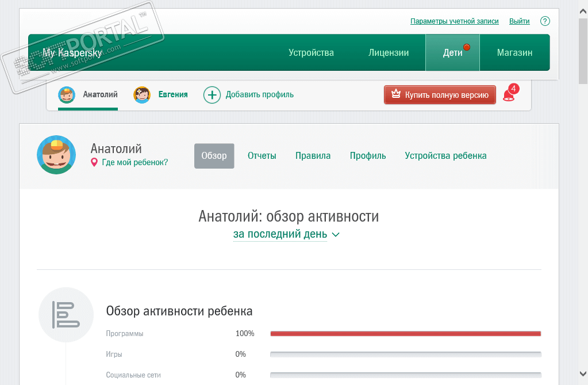
Task: Click the Программы 100% red progress bar
Action: 406,334
